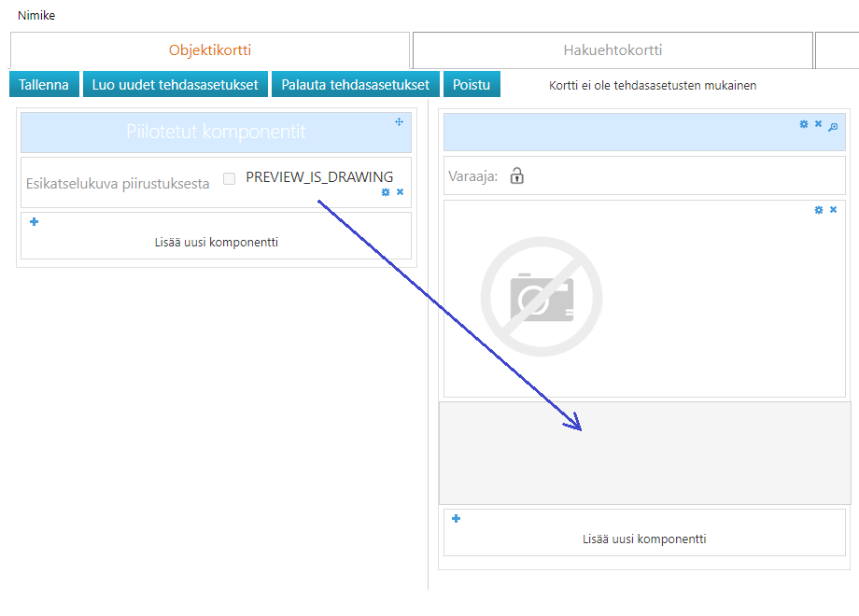Open settings gear of the image preview panel
Image resolution: width=859 pixels, height=616 pixels.
tap(819, 210)
